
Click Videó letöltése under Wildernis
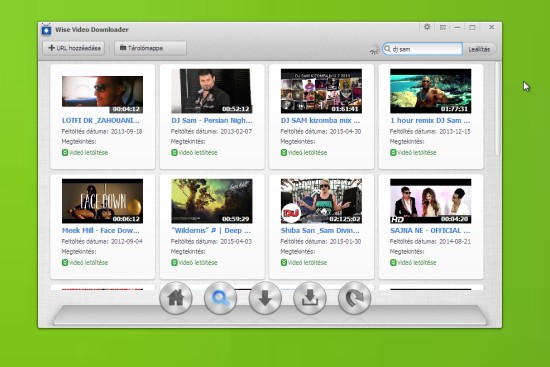[x=198, y=263]
